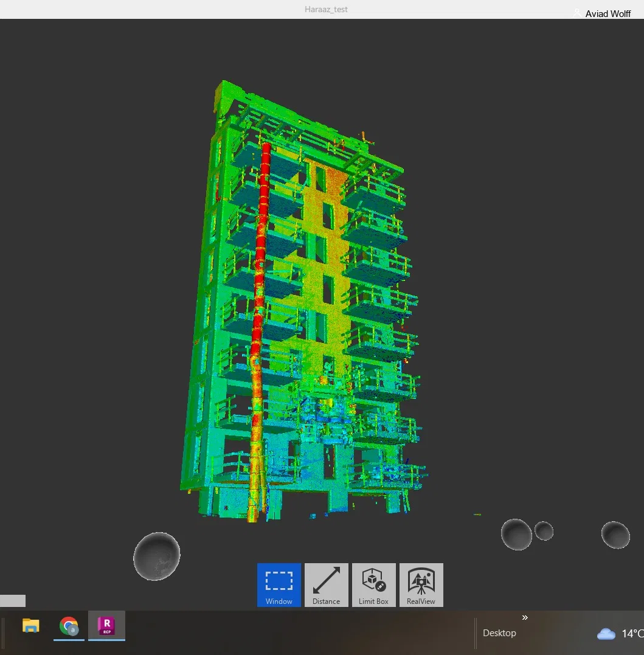The height and width of the screenshot is (655, 644).
Task: Select the smallest scan location sphere
Action: coord(544,530)
